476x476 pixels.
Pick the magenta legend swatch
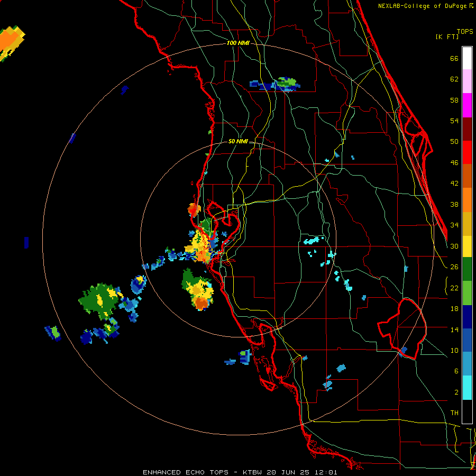pyautogui.click(x=467, y=105)
